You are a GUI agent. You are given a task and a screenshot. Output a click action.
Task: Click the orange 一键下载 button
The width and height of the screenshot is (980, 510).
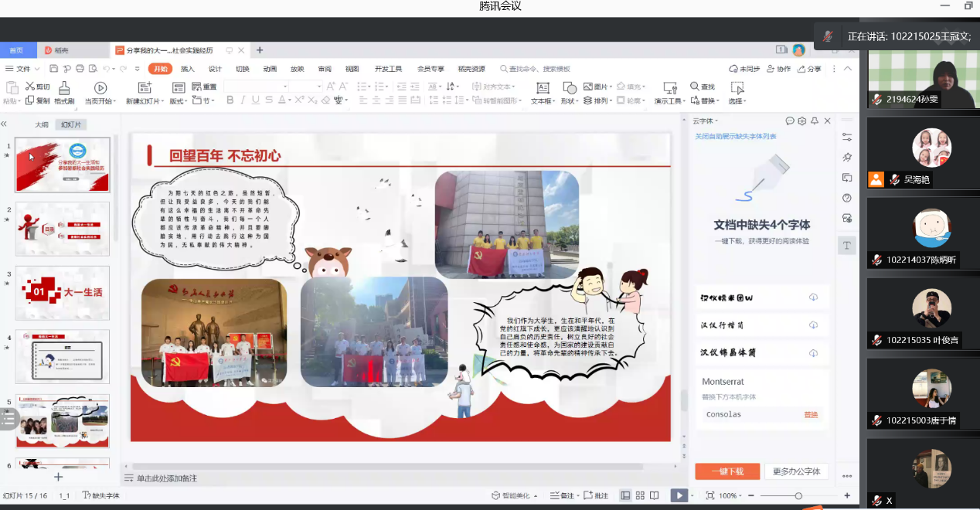[x=726, y=471]
